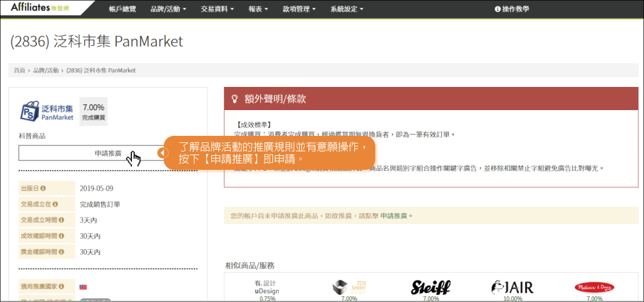The width and height of the screenshot is (644, 302).
Task: Click the Affiliates logo
Action: 39,8
